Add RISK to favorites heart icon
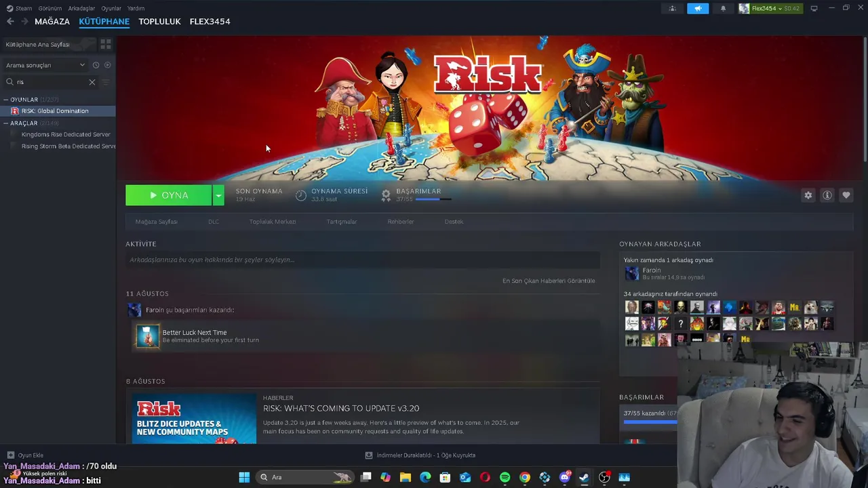 click(x=846, y=195)
